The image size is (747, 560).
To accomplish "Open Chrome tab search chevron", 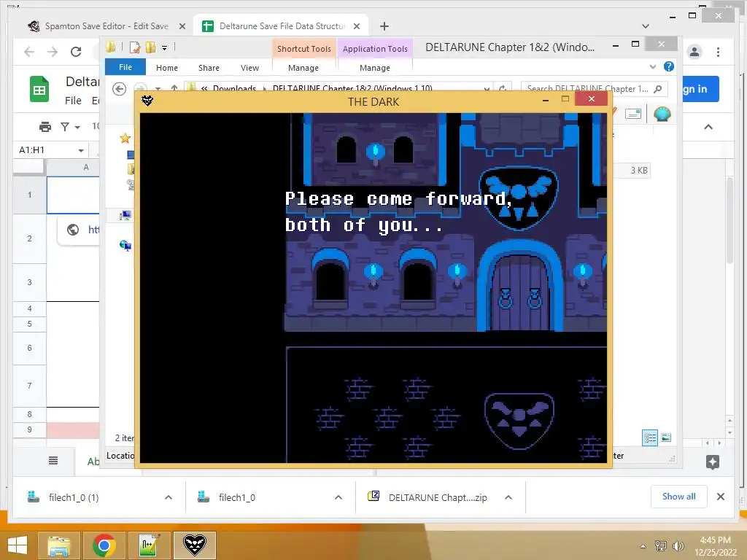I will (645, 26).
